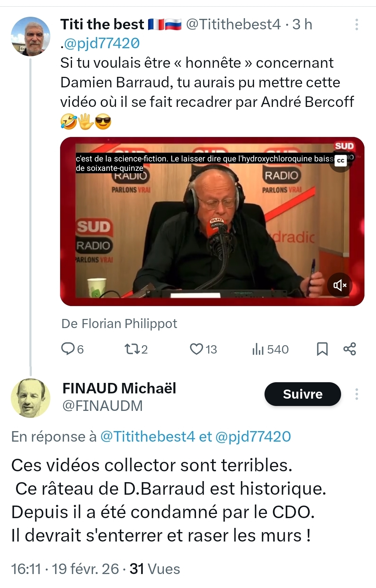
Task: Unmute the video with speaker icon
Action: tap(340, 285)
